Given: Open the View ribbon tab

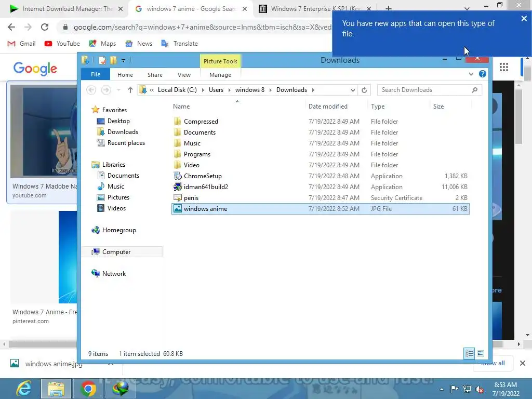Looking at the screenshot, I should coord(184,75).
